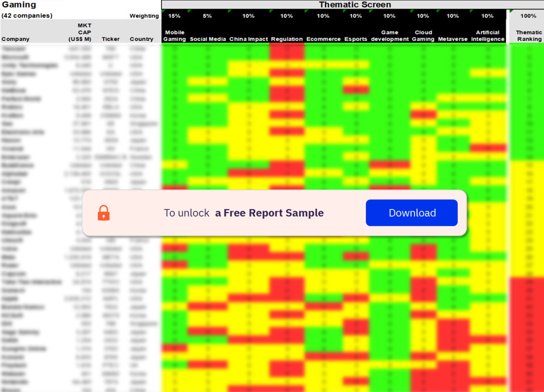Image resolution: width=544 pixels, height=392 pixels.
Task: Click the Company column header
Action: coord(15,39)
